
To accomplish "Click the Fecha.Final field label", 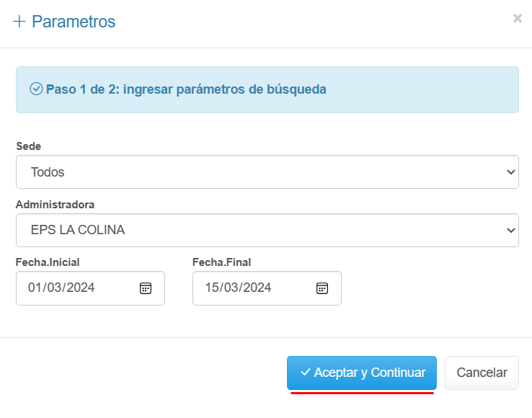I will pyautogui.click(x=221, y=262).
